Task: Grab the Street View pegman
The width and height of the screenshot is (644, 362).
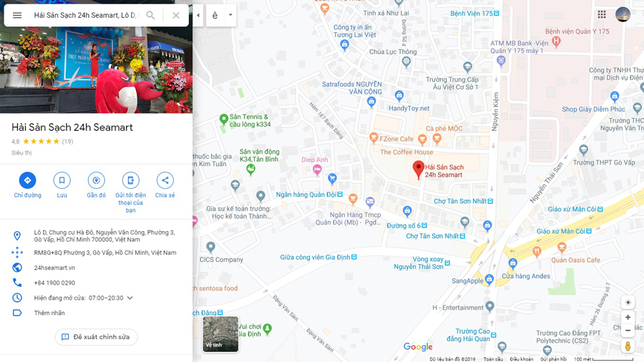Action: point(628,346)
